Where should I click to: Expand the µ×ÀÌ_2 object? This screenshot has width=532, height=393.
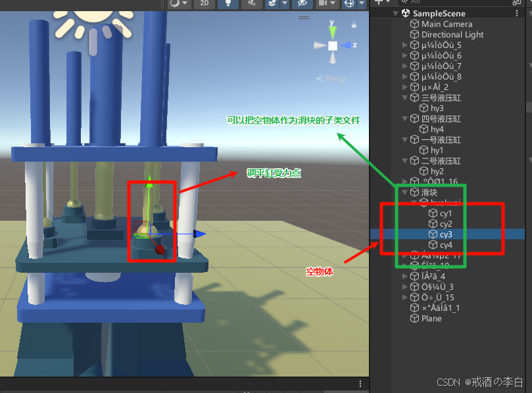click(404, 87)
